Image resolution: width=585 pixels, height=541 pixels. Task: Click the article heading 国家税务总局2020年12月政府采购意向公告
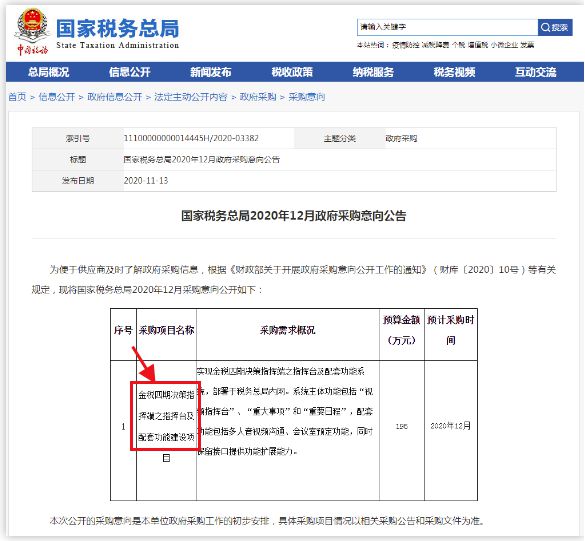pos(294,216)
